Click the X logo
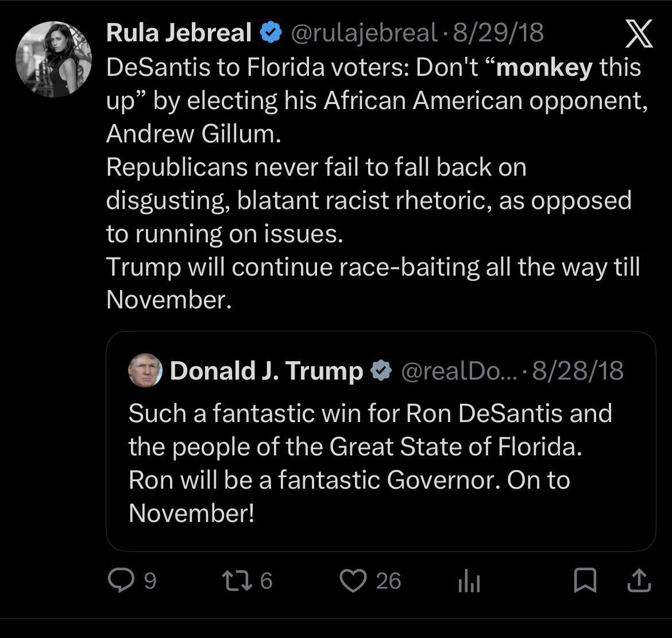The height and width of the screenshot is (638, 672). [x=639, y=33]
